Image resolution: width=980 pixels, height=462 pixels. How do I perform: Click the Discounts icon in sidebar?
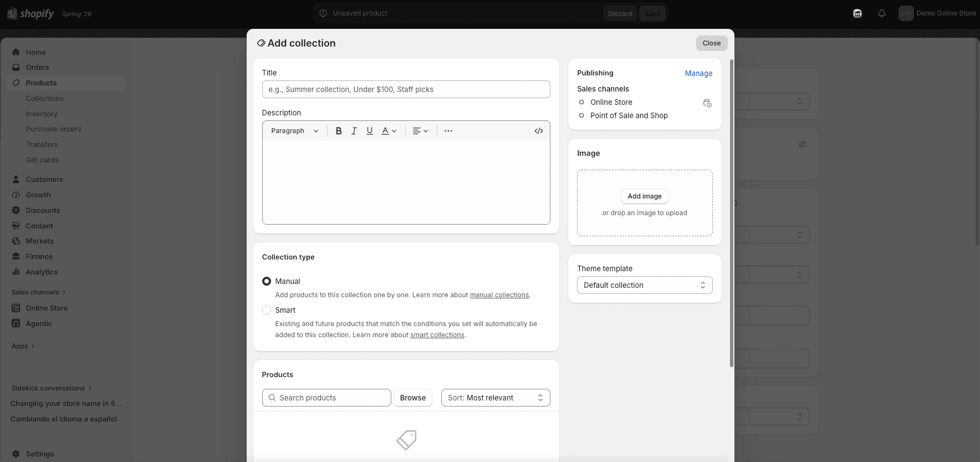click(x=16, y=210)
